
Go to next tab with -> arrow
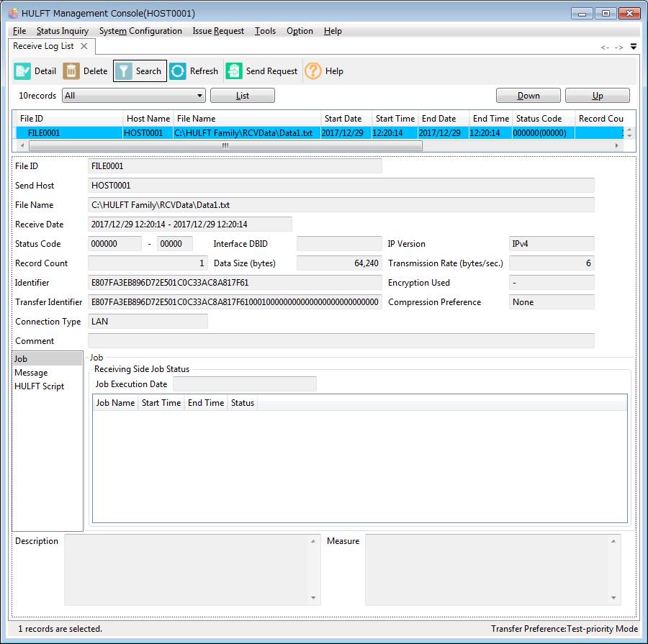pos(618,47)
